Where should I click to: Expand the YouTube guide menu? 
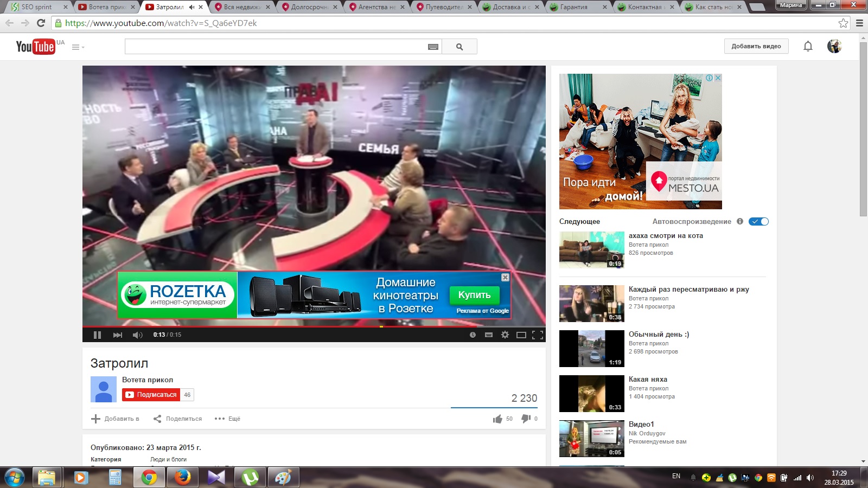[78, 47]
